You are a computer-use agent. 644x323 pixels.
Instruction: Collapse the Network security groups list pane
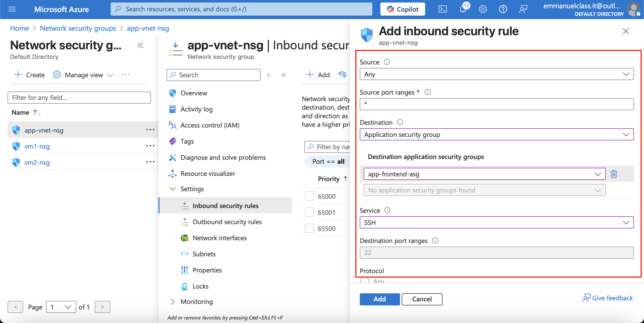[140, 45]
